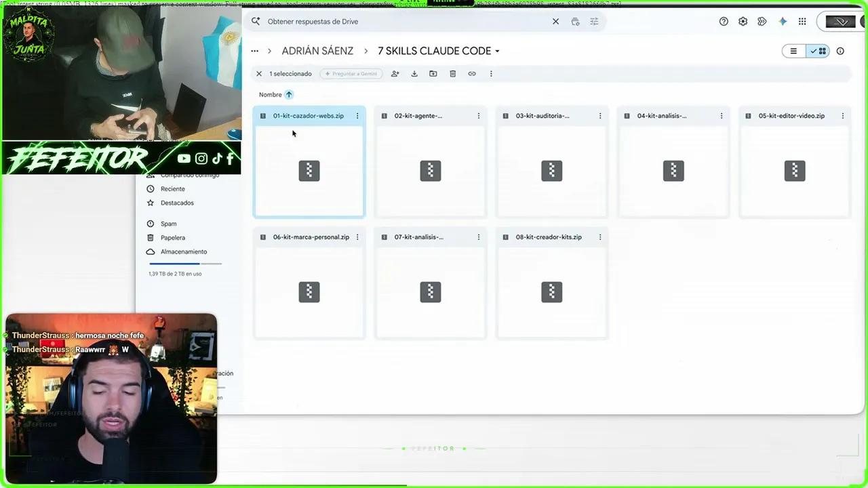The image size is (868, 488).
Task: Clear the Drive search box with the X icon
Action: pos(555,22)
